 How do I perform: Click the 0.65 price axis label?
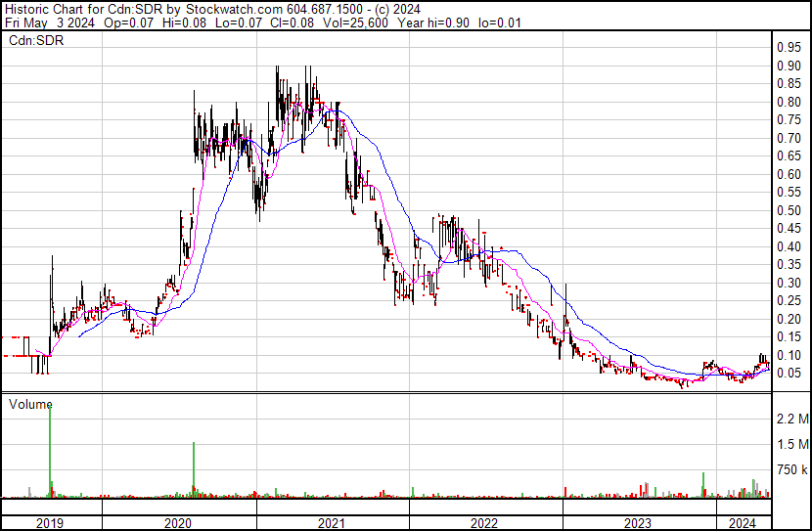tap(789, 156)
